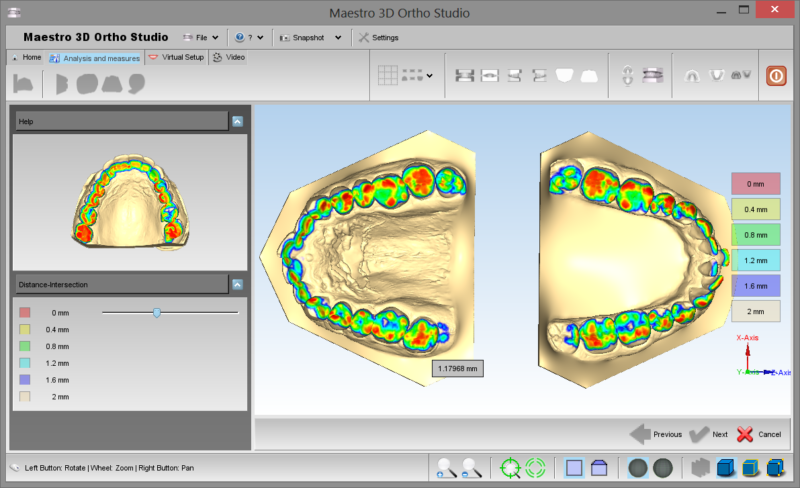Click the distance slider handle
Screen dimensions: 800x488
157,312
